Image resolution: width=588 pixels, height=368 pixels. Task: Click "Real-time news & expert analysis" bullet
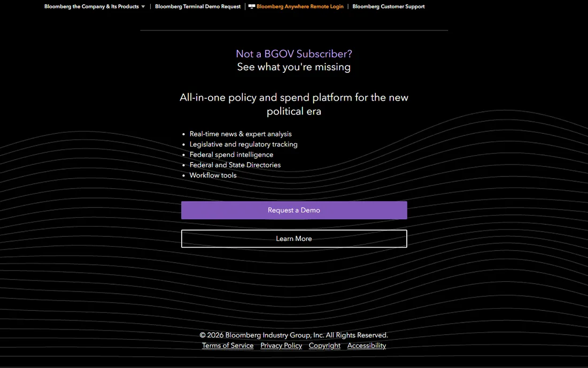pos(241,134)
